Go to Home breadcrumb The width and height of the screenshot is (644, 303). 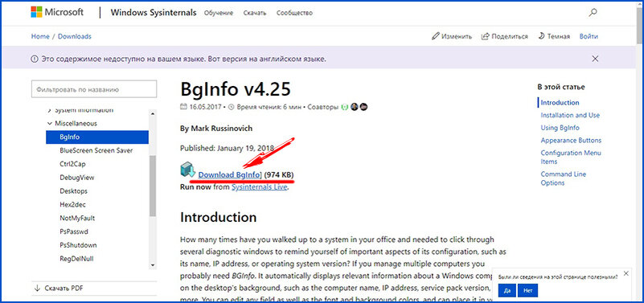coord(40,36)
